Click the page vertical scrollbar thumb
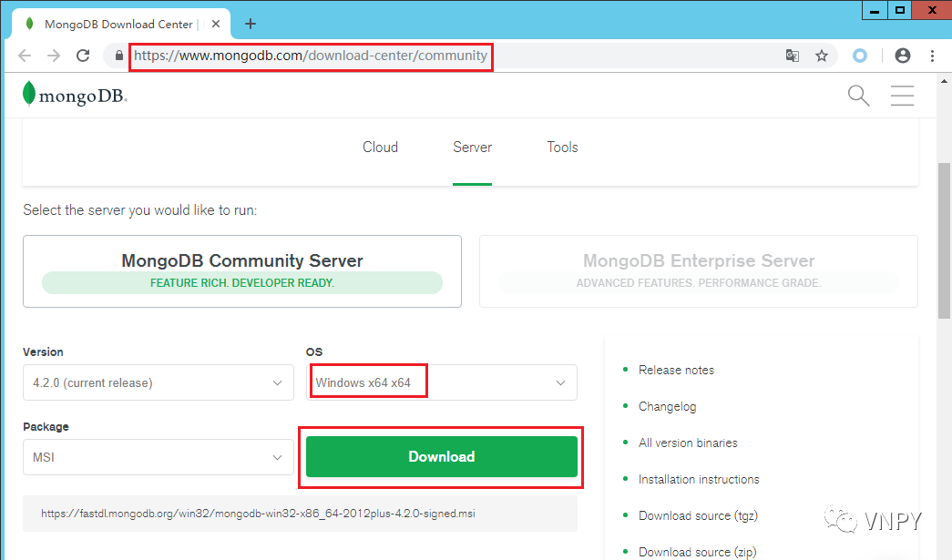The image size is (952, 560). pyautogui.click(x=944, y=241)
